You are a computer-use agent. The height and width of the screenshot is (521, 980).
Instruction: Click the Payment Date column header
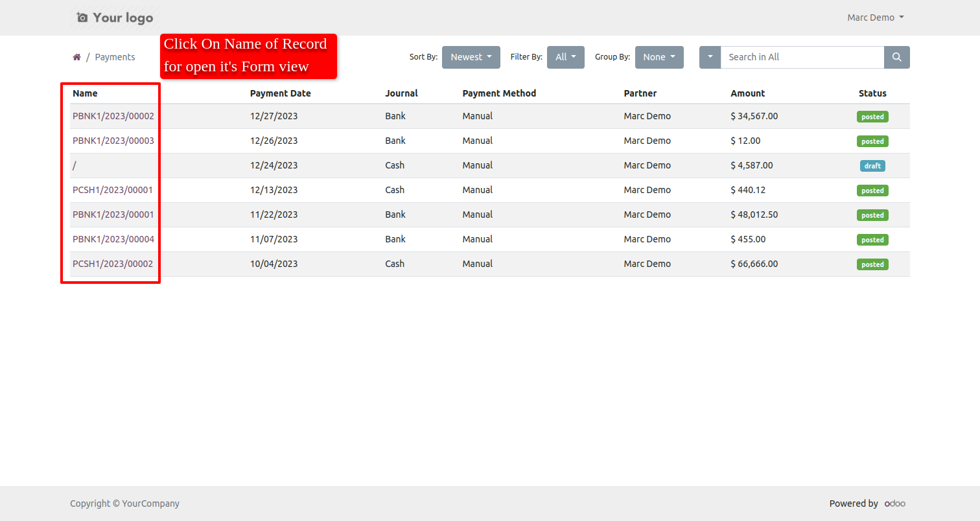pos(281,93)
